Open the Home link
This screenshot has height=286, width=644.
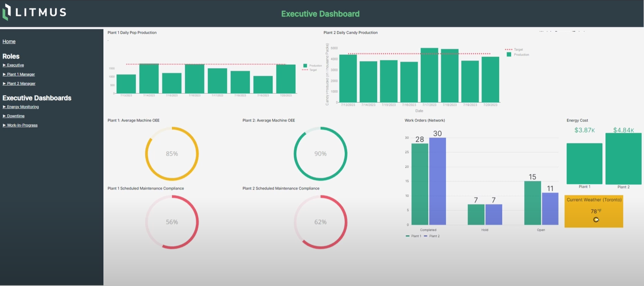tap(9, 41)
